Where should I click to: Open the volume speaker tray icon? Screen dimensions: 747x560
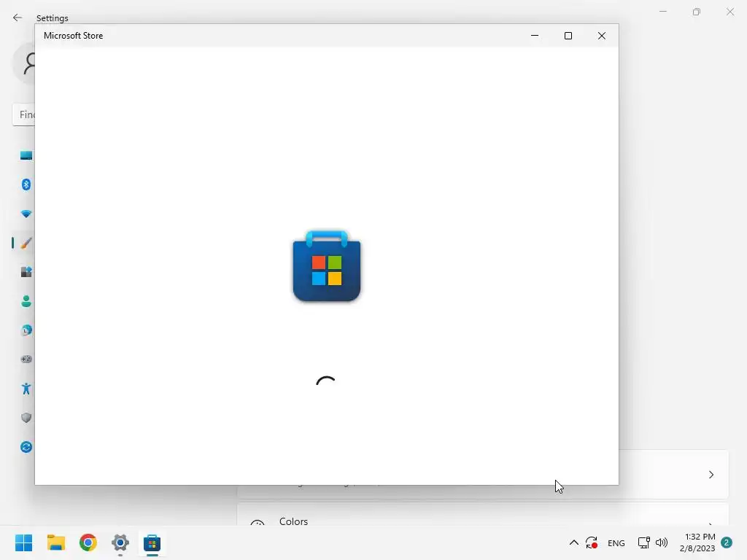pyautogui.click(x=662, y=542)
